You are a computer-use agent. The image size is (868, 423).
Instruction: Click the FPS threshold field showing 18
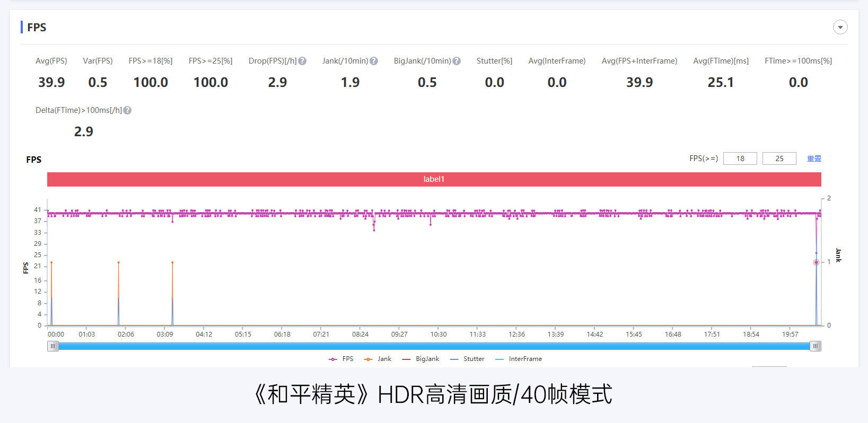click(x=740, y=158)
